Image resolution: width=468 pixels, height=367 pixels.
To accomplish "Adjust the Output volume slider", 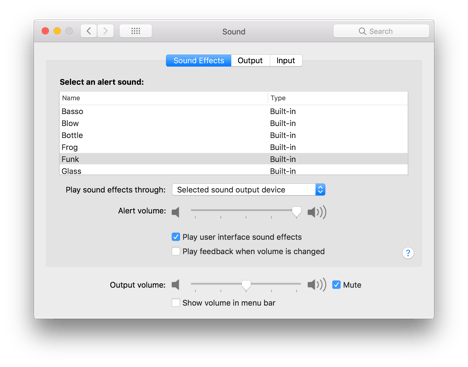I will click(x=246, y=284).
